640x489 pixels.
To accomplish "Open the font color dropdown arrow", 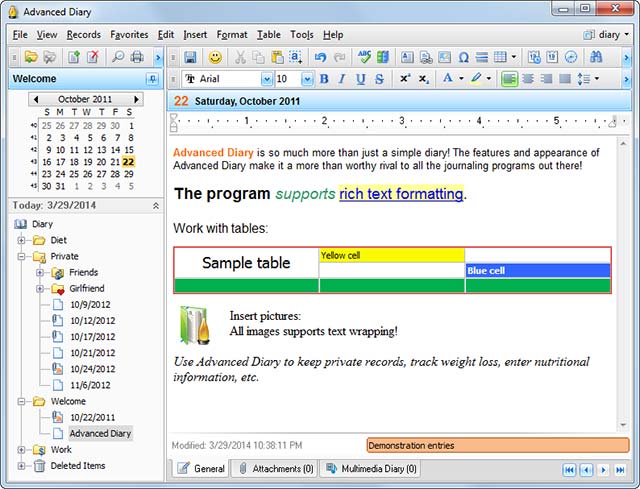I will tap(461, 78).
